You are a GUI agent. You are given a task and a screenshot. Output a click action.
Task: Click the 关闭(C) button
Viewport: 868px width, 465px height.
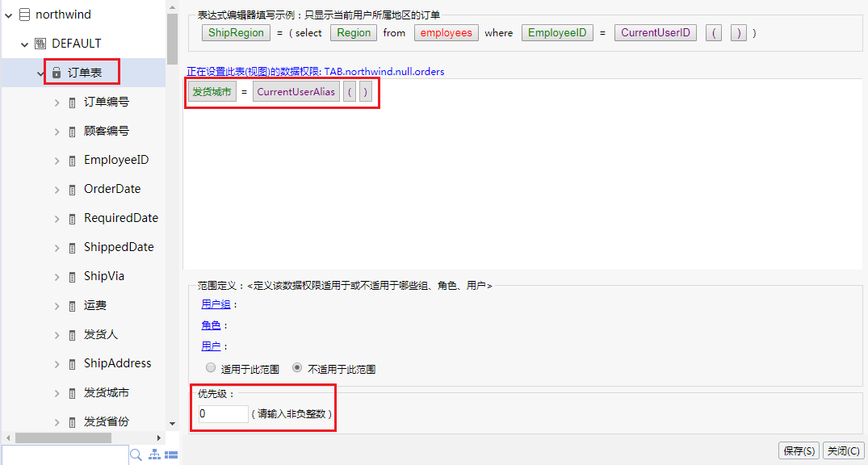[844, 450]
